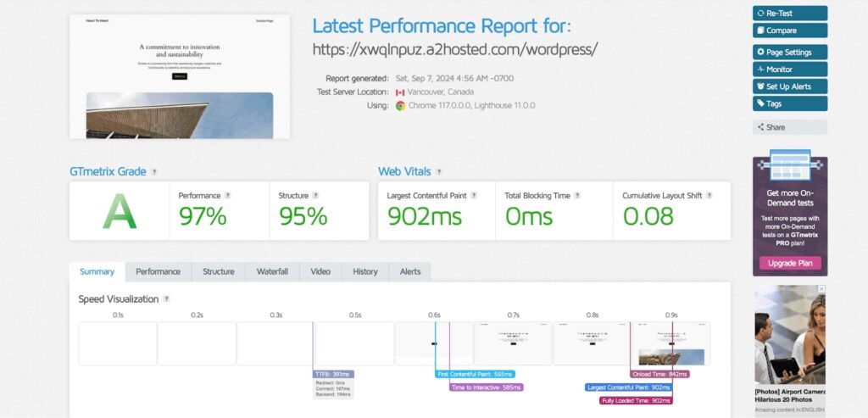The height and width of the screenshot is (418, 868).
Task: Click the report generated date text
Action: [x=454, y=79]
